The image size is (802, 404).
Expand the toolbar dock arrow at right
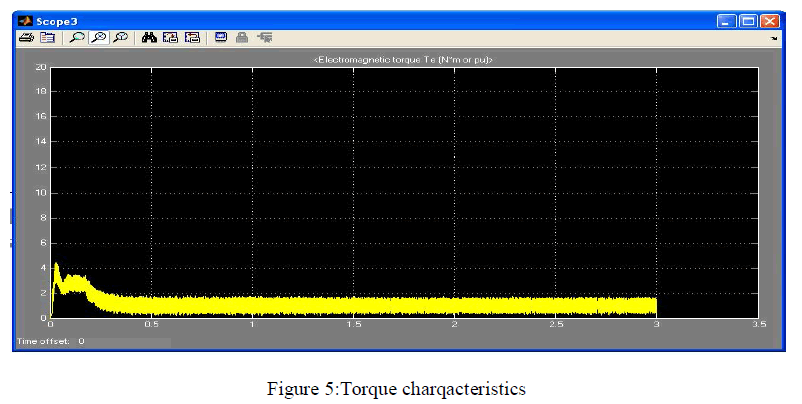point(775,38)
